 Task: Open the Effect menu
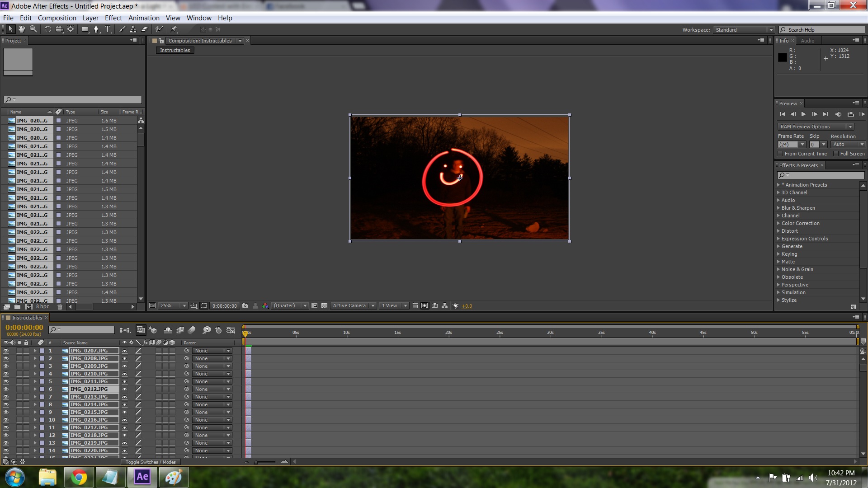(113, 18)
